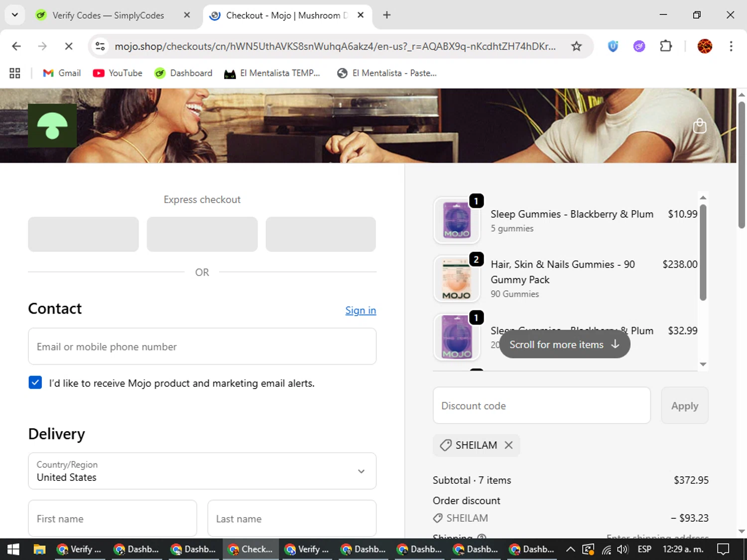
Task: Open the Chrome three-dot menu
Action: (731, 46)
